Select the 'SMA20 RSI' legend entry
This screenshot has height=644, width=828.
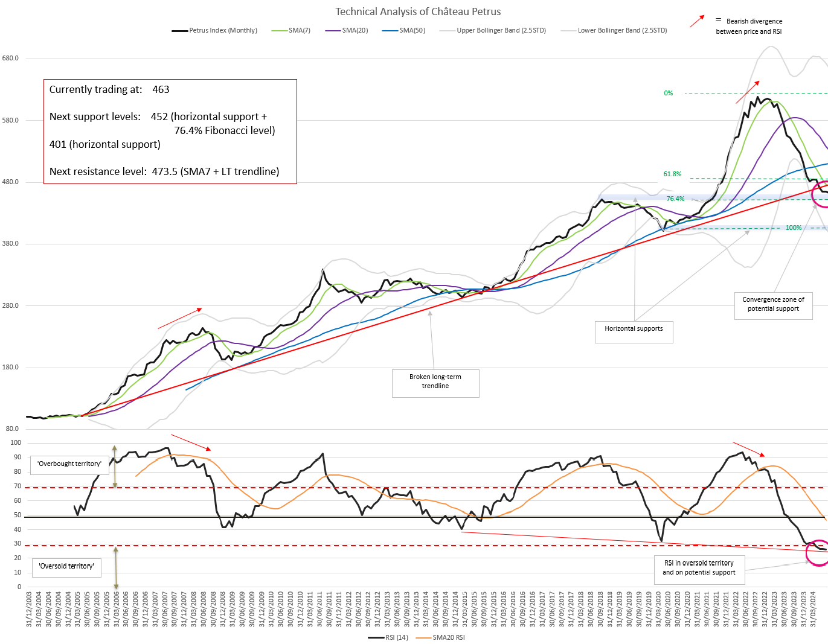pos(441,637)
